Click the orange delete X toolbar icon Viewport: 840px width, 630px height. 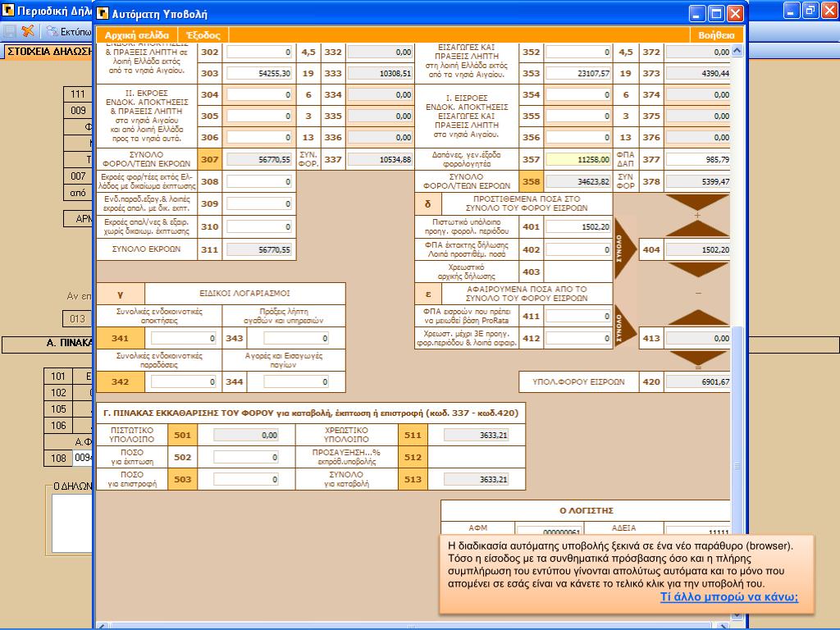27,31
